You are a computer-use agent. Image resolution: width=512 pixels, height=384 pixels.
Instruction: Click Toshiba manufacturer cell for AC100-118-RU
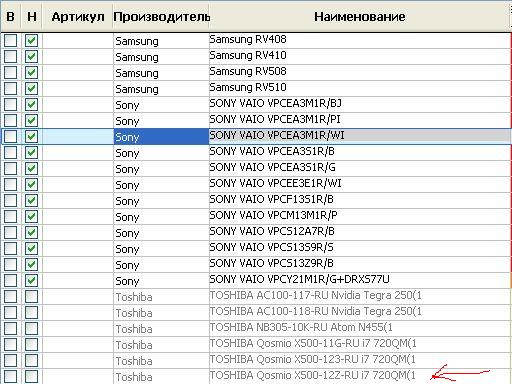pyautogui.click(x=161, y=313)
